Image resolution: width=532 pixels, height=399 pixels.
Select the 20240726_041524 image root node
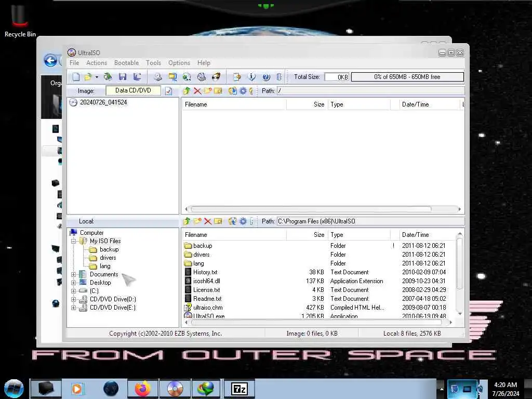(103, 102)
